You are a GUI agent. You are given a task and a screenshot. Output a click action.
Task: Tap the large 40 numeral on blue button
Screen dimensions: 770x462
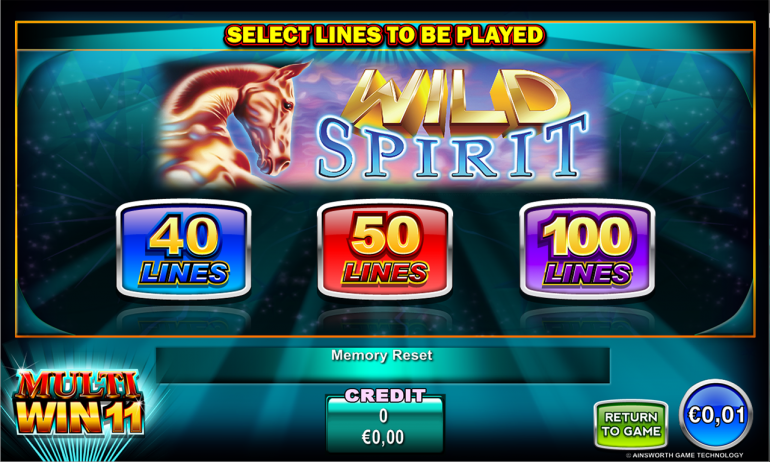(184, 237)
